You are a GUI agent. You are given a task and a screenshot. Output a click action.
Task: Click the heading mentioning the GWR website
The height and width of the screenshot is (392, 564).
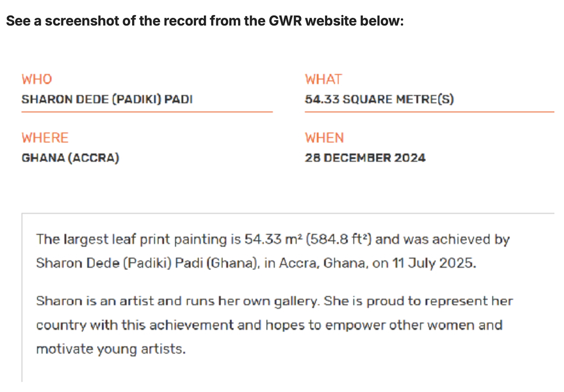pyautogui.click(x=205, y=21)
